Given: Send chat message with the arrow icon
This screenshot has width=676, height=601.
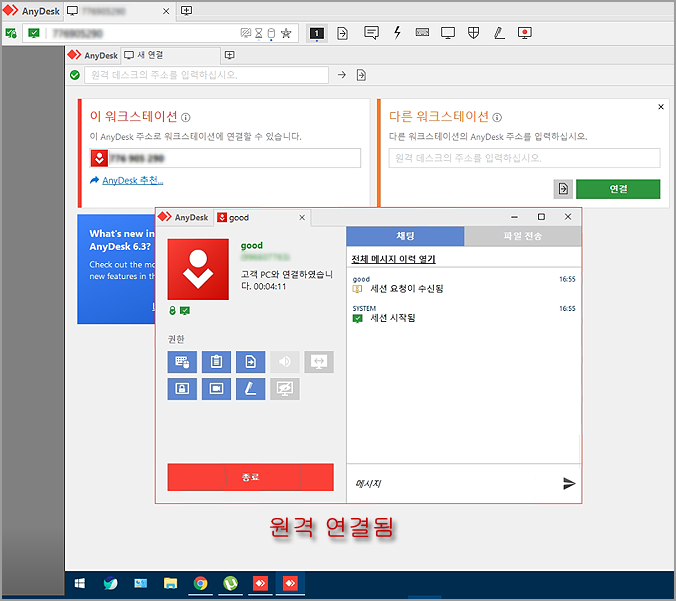Looking at the screenshot, I should (x=569, y=483).
